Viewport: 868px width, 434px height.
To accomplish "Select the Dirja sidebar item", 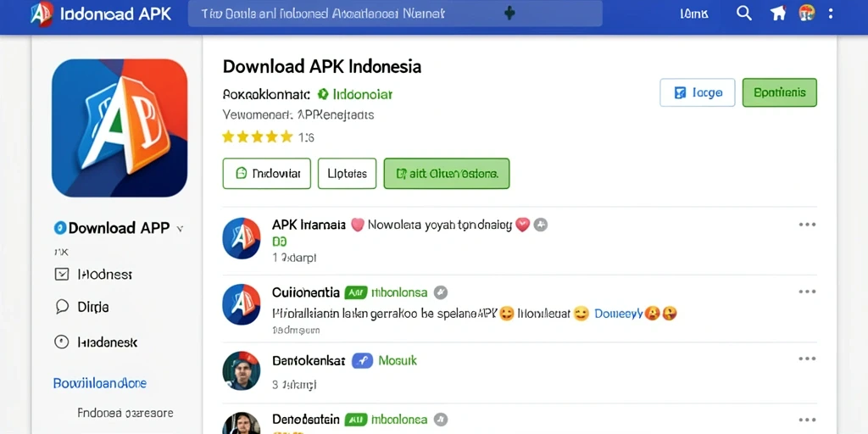I will [93, 307].
